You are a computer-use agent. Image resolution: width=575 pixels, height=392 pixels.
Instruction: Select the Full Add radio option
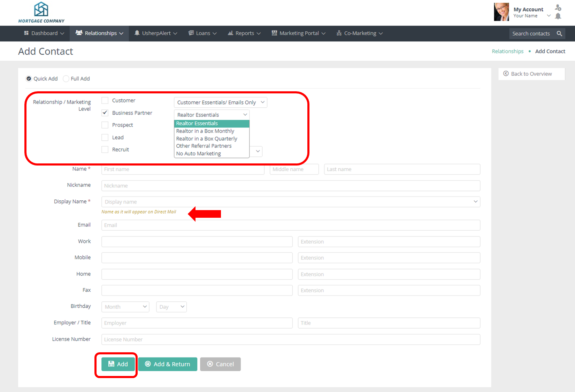66,79
